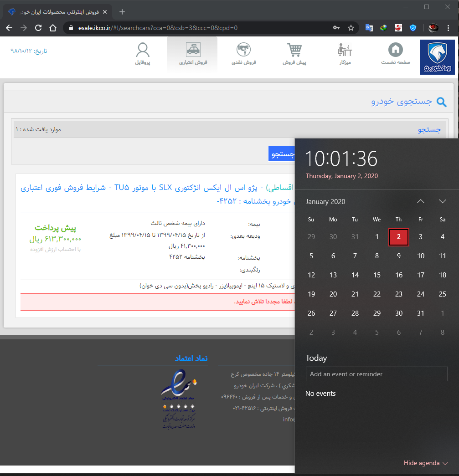Close the Iran Khodro sales tab
The width and height of the screenshot is (459, 476).
click(x=105, y=12)
